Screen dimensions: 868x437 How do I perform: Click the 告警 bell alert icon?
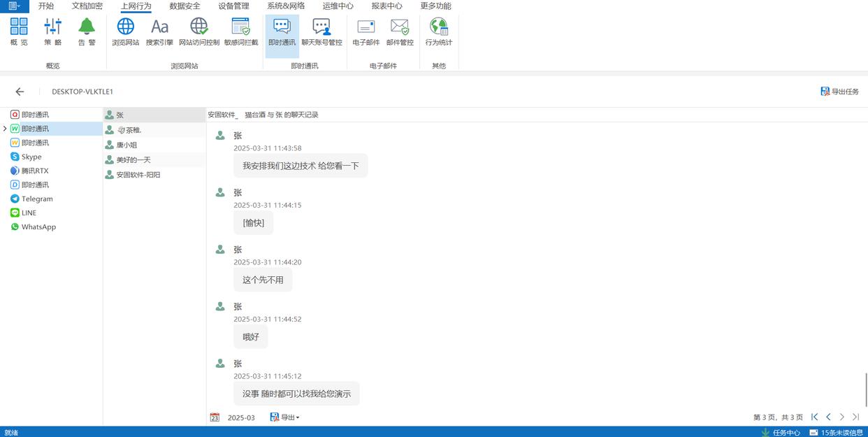(x=87, y=32)
